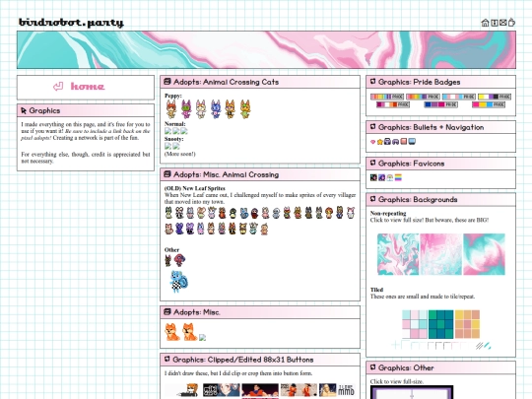Click the blue peppy cat sprite

(216, 109)
